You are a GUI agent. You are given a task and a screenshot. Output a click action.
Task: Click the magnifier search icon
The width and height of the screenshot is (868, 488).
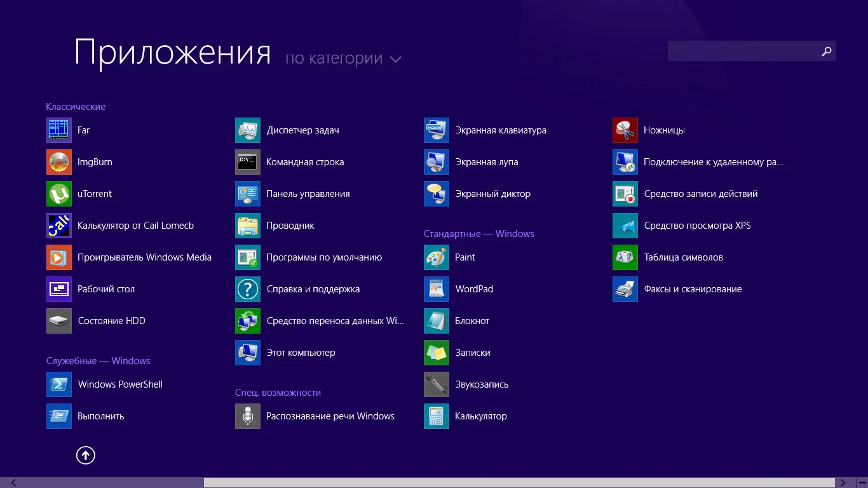point(827,51)
